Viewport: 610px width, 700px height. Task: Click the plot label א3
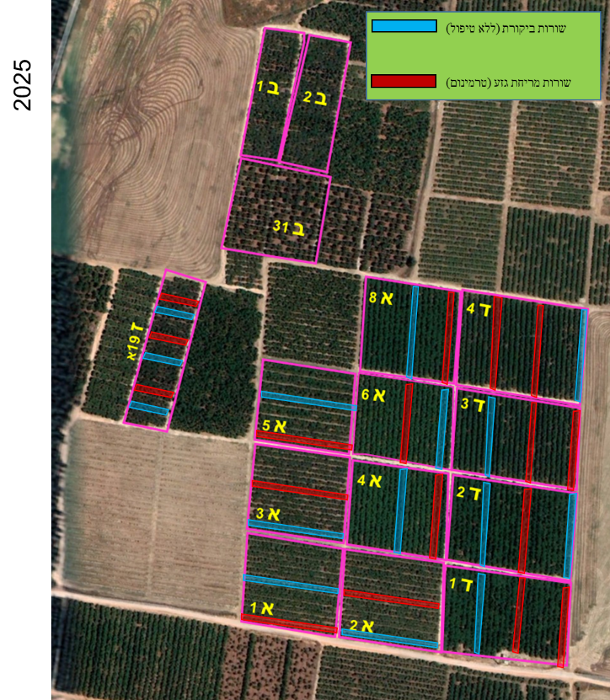pyautogui.click(x=268, y=514)
